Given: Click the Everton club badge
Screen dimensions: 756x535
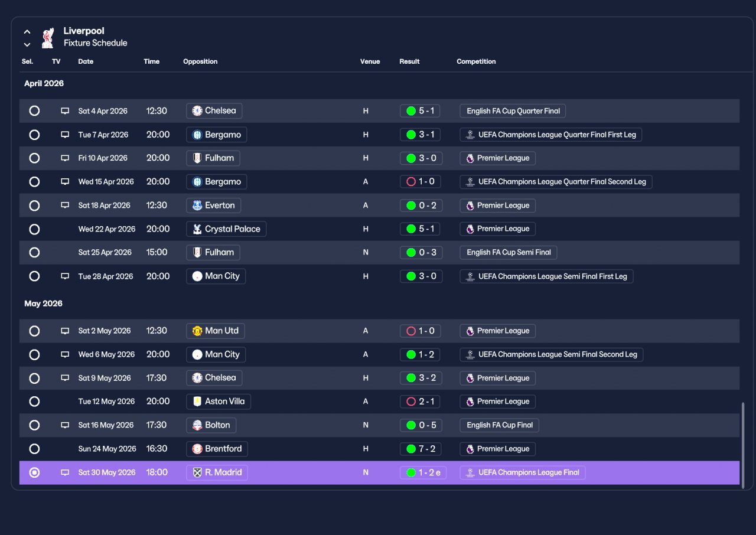Looking at the screenshot, I should coord(197,205).
